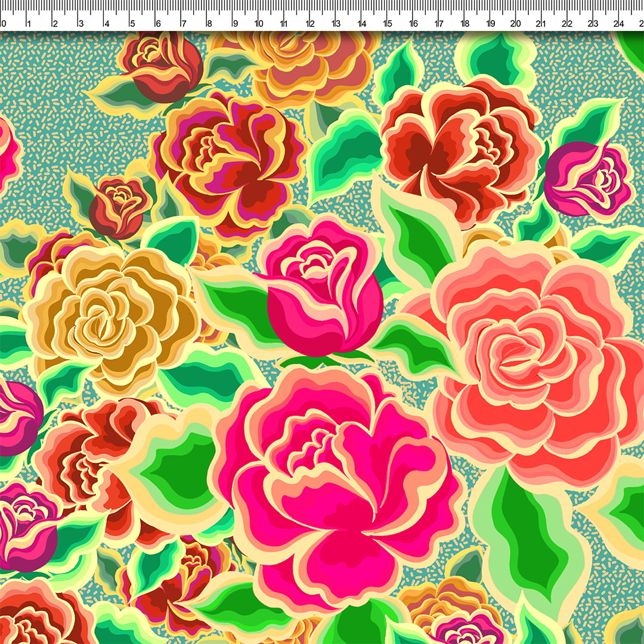Click the largest hot-pink open rose
Viewport: 644px width, 644px height.
[x=339, y=489]
